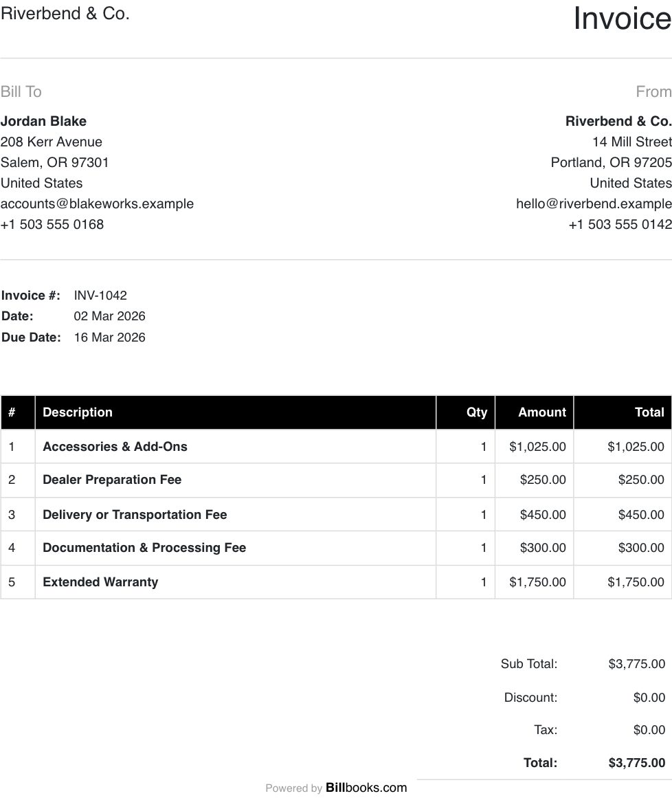Click the email accounts@blakeworks.example
This screenshot has height=798, width=672.
point(97,203)
